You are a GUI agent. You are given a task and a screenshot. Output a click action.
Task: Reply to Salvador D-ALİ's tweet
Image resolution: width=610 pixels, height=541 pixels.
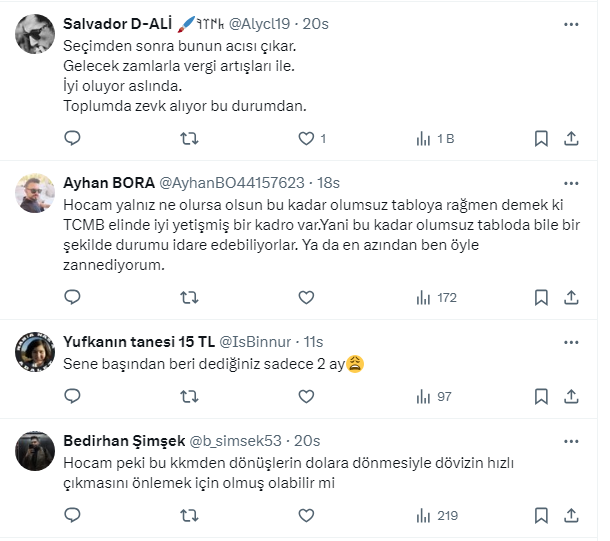[71, 139]
